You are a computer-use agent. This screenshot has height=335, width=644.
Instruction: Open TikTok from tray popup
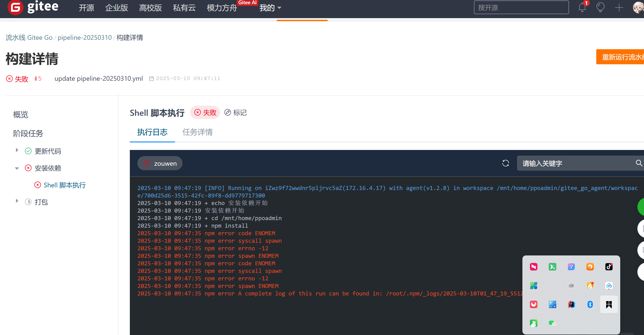point(609,267)
